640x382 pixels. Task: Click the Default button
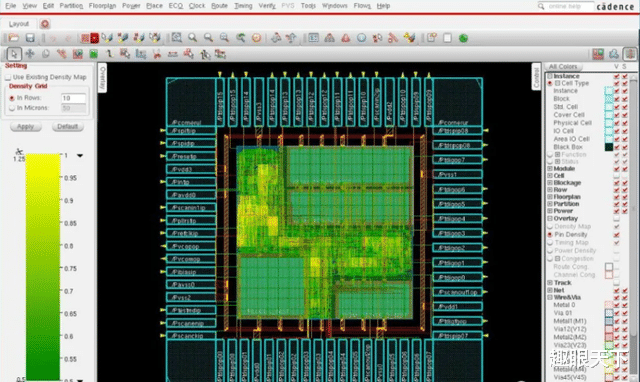(67, 127)
